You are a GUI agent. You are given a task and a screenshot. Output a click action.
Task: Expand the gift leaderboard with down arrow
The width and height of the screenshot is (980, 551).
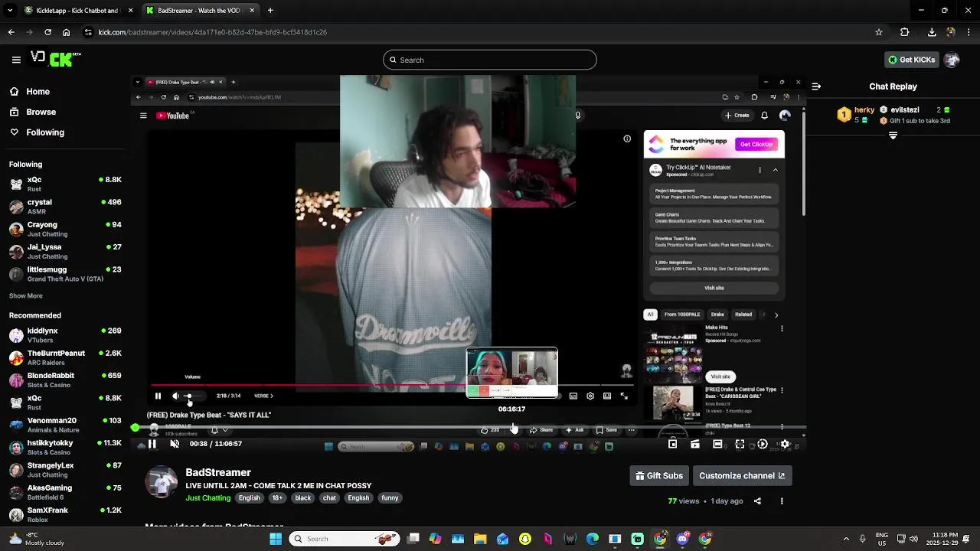[893, 135]
